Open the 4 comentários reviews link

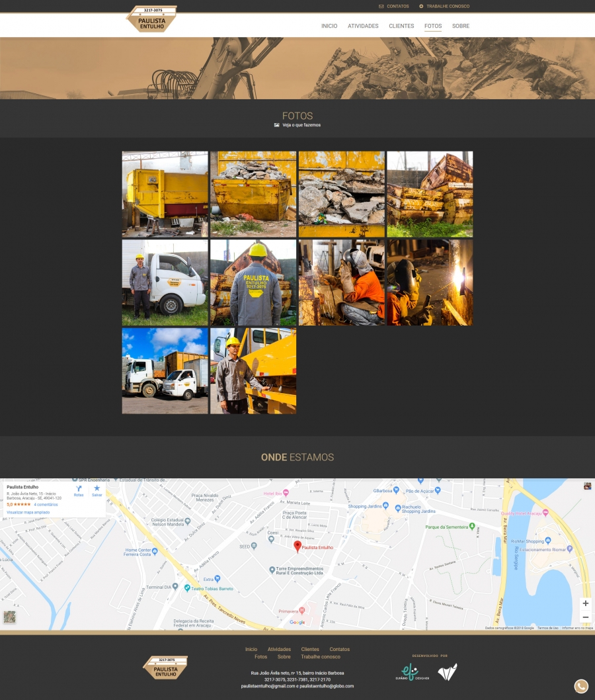(46, 504)
